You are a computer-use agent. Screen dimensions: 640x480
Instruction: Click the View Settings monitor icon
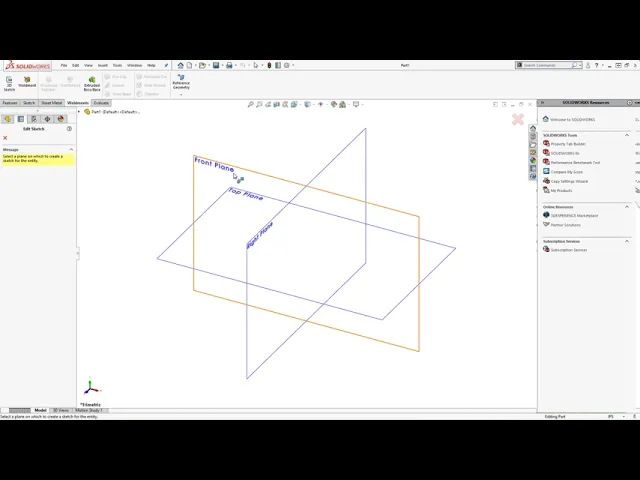pyautogui.click(x=356, y=104)
